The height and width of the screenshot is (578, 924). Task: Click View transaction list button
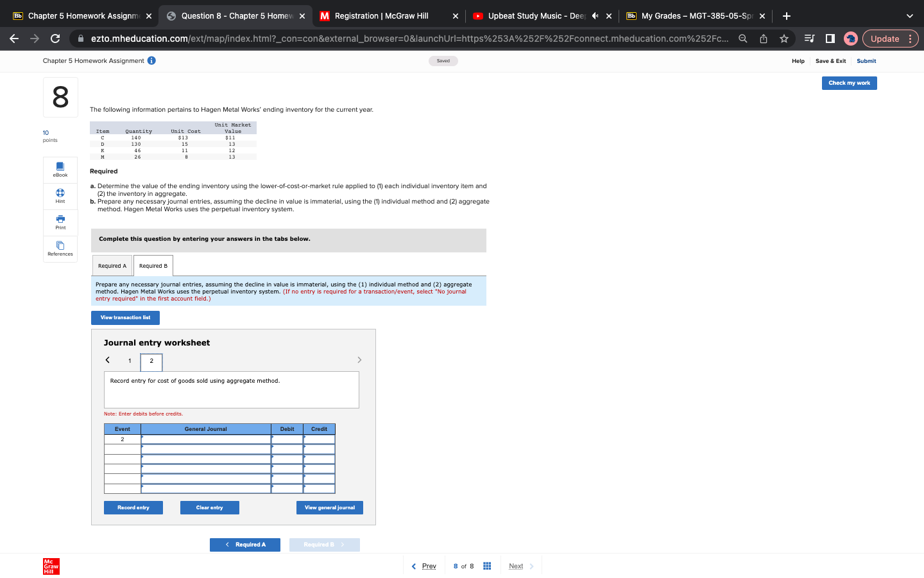pyautogui.click(x=125, y=318)
